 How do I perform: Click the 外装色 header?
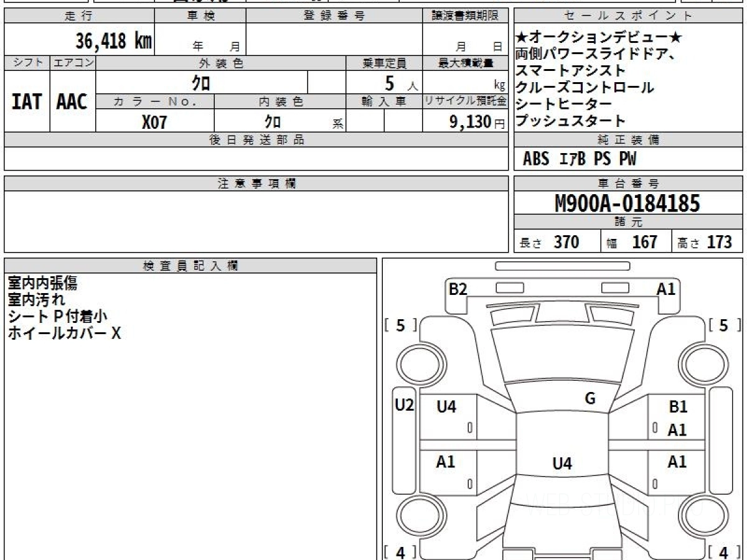[221, 63]
